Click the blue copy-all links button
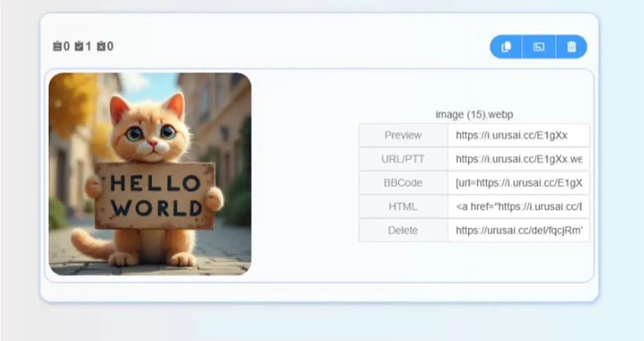Screen dimensions: 644x341 (x=506, y=46)
